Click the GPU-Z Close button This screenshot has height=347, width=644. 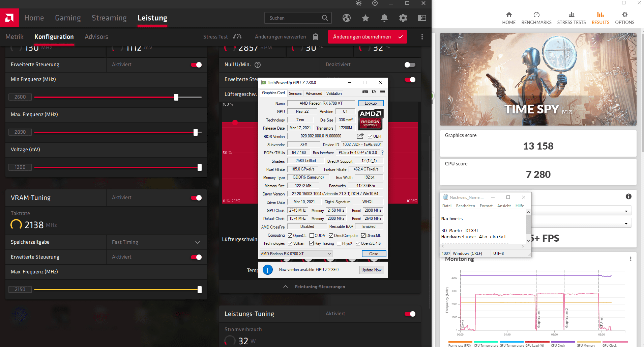(374, 254)
